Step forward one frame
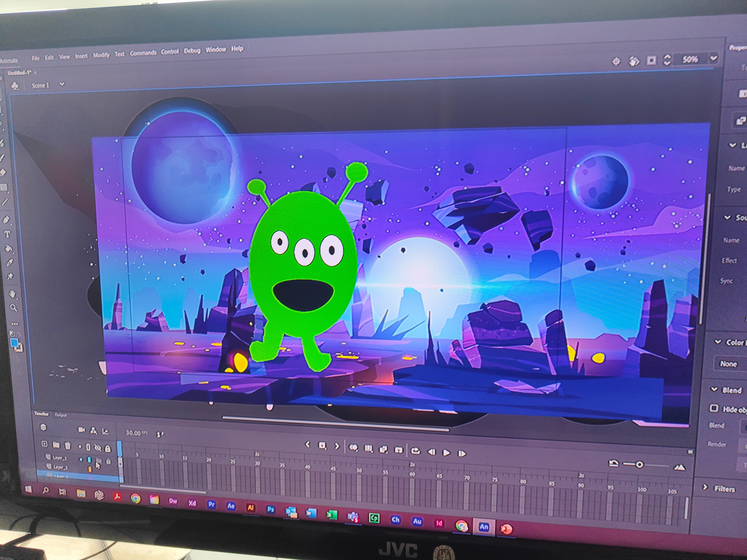 462,453
